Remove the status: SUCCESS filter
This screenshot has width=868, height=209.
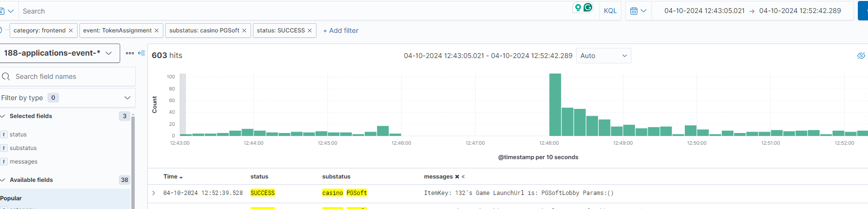click(310, 30)
